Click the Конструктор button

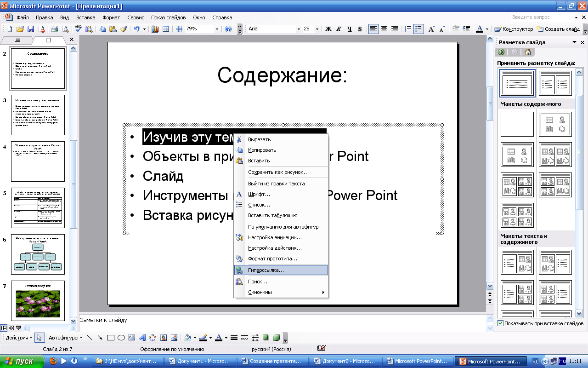514,29
